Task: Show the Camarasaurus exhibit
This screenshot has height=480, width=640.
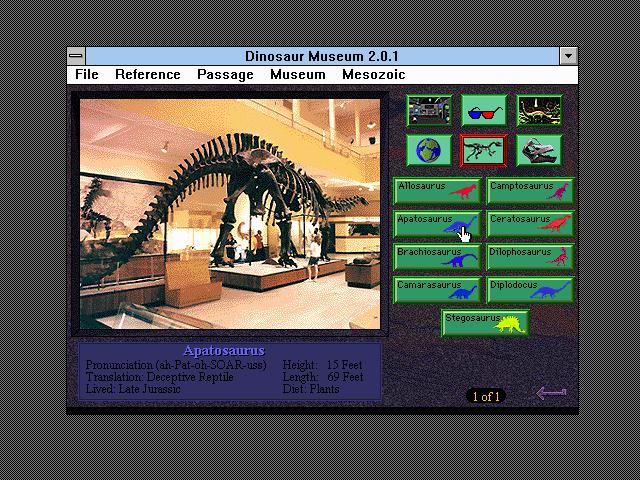Action: pyautogui.click(x=437, y=290)
